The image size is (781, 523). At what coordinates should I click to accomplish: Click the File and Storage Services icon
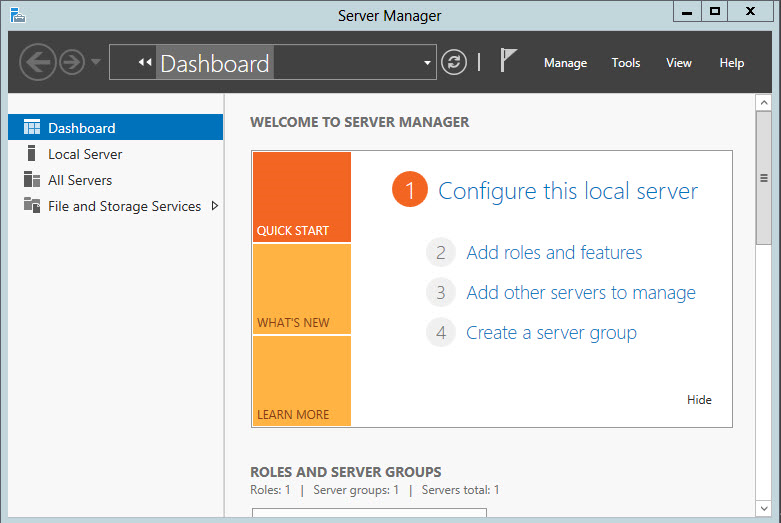[x=32, y=205]
